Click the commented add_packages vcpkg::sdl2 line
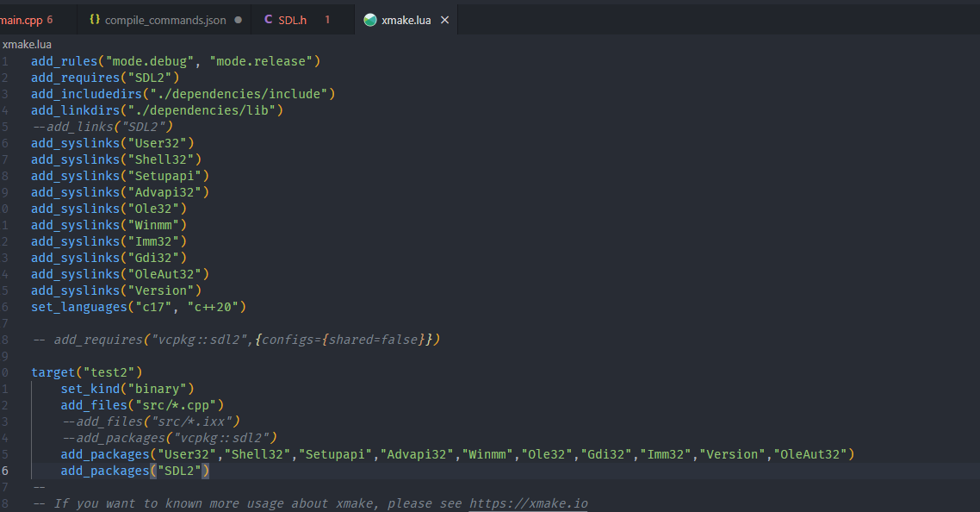Screen dimensions: 980x512 click(x=169, y=438)
